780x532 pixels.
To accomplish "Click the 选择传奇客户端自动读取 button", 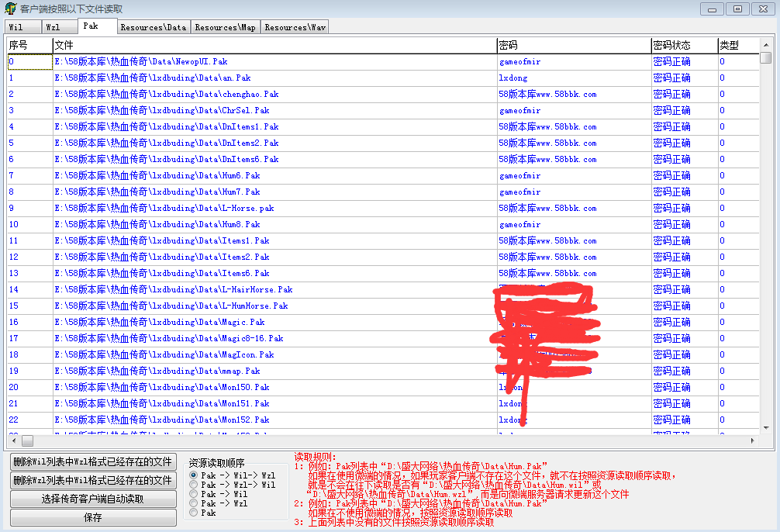I will click(x=92, y=499).
